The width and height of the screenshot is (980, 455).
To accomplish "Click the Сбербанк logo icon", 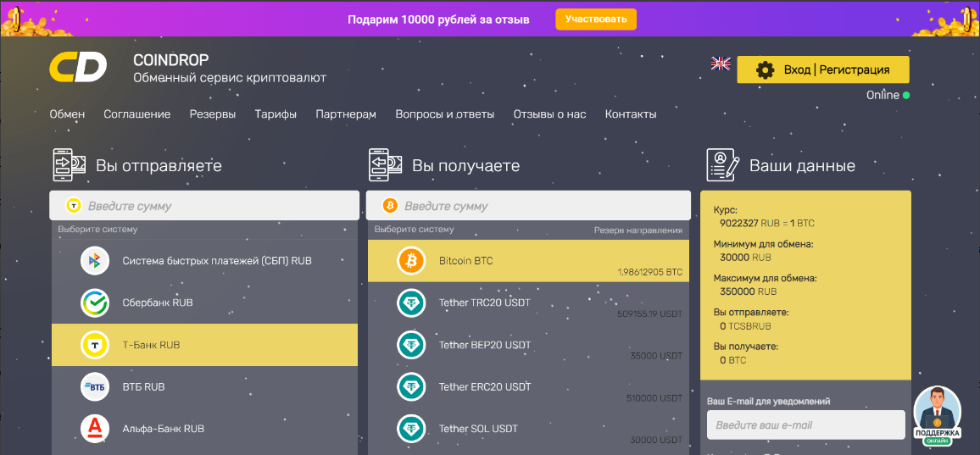I will [x=95, y=302].
